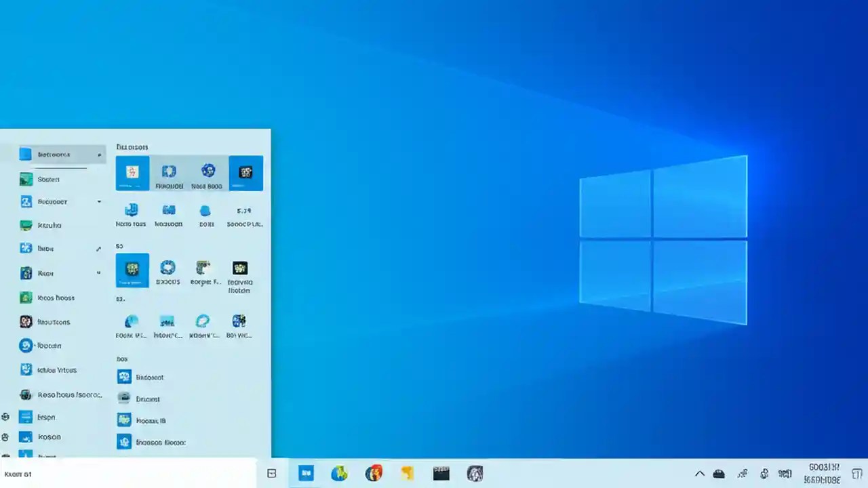Expand the side arrow on the topmost Start entry
The image size is (868, 488).
[99, 154]
